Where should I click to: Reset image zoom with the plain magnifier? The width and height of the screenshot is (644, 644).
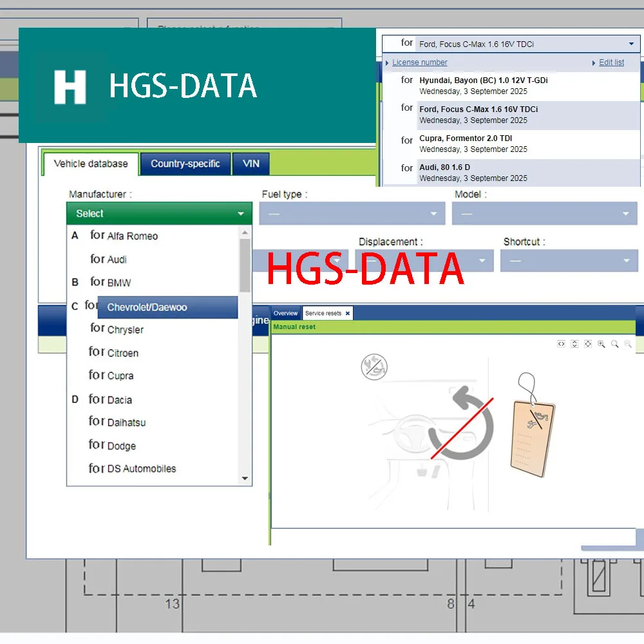615,344
